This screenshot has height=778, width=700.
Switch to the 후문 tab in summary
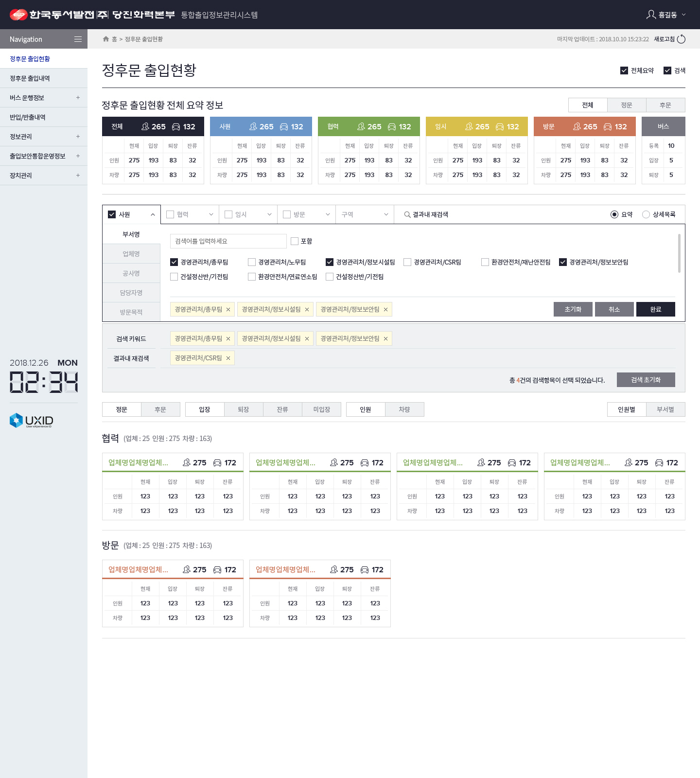665,105
